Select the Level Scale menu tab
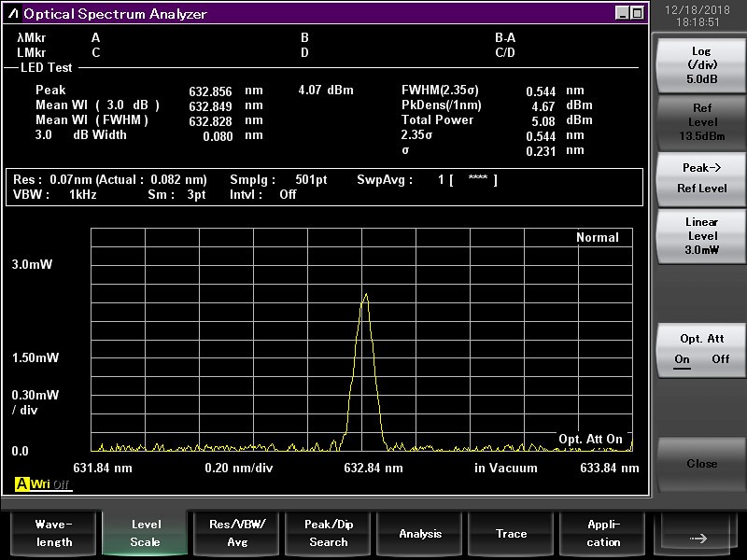 145,533
